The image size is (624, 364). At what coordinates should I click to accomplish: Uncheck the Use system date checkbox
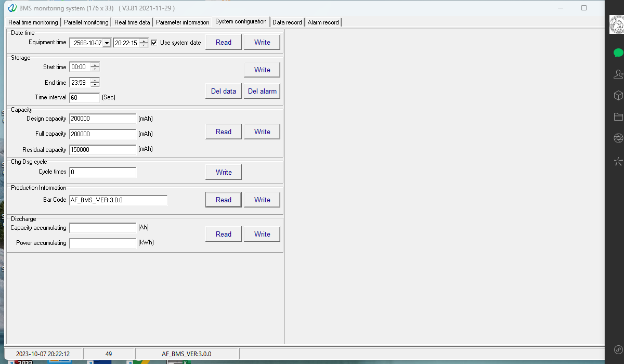coord(154,43)
